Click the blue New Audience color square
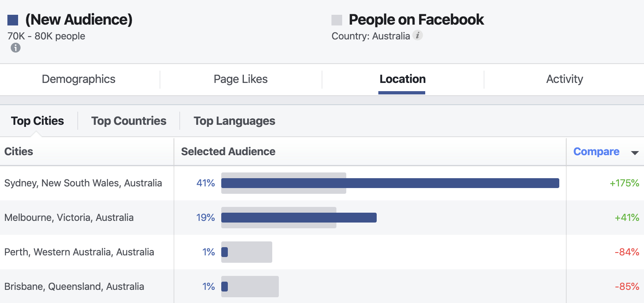Viewport: 644px width, 303px height. (13, 20)
